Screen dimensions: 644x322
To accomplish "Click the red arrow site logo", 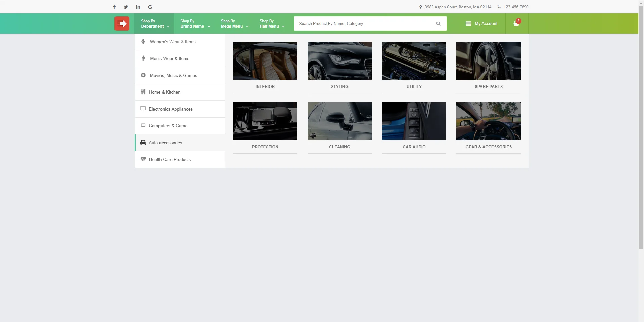I will click(122, 24).
